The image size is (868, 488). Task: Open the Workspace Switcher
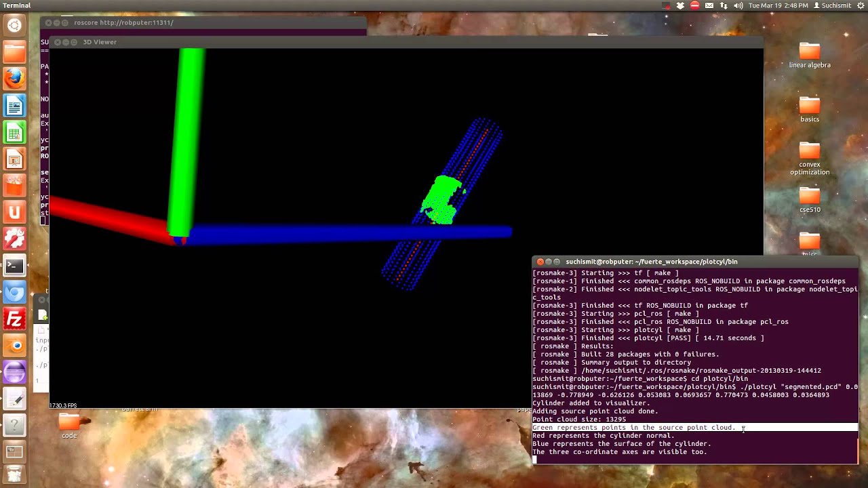pos(14,451)
